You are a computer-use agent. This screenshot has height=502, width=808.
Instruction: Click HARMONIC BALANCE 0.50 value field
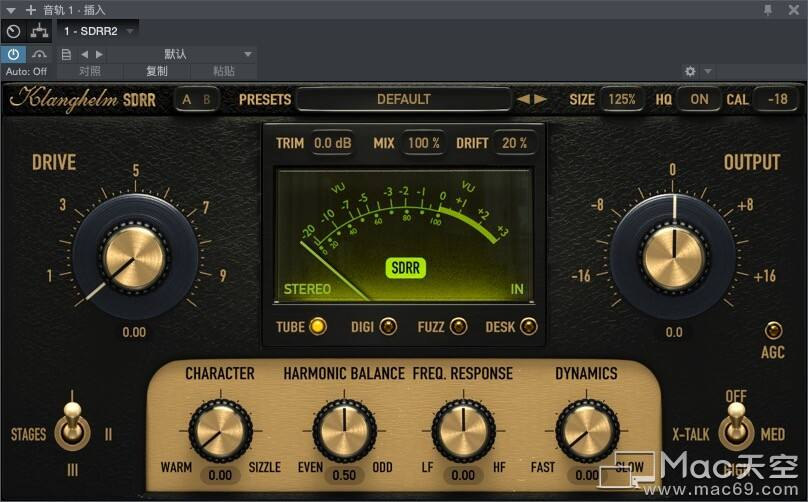click(x=344, y=475)
